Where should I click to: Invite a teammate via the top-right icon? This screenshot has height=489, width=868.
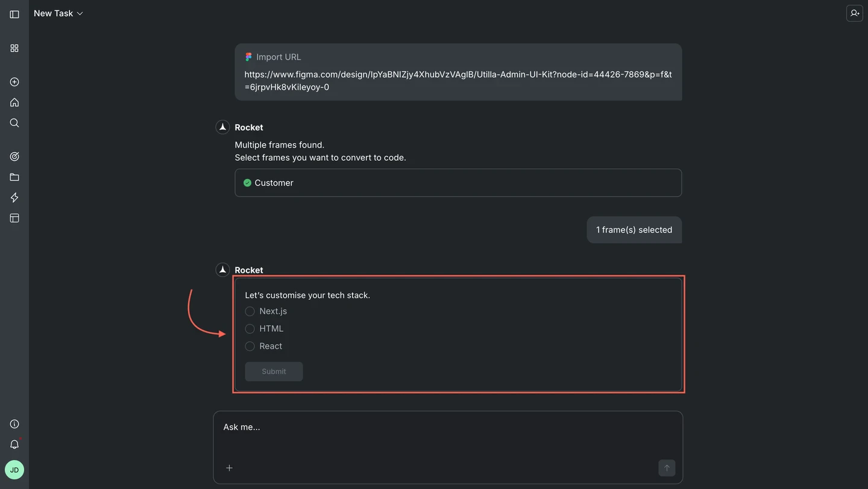(854, 13)
